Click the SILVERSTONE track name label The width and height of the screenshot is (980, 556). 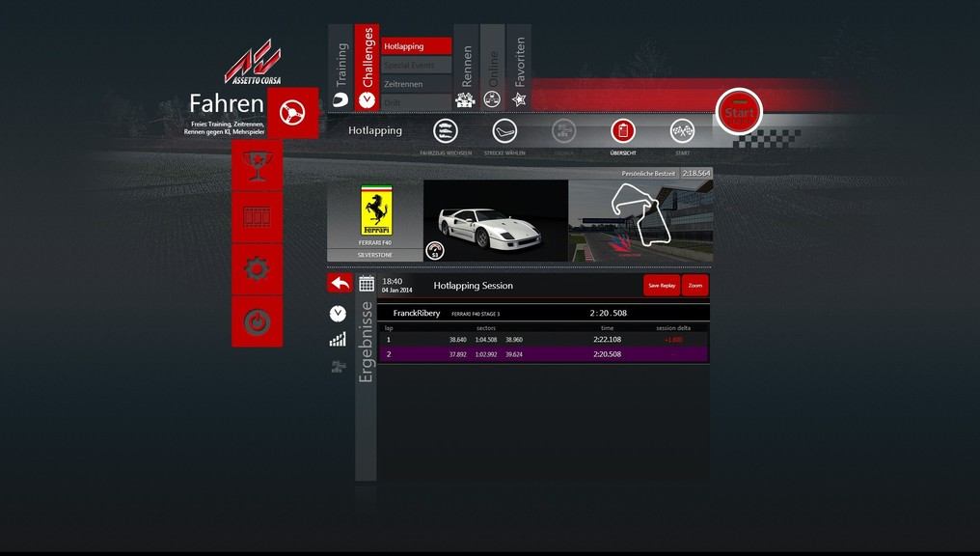coord(375,255)
